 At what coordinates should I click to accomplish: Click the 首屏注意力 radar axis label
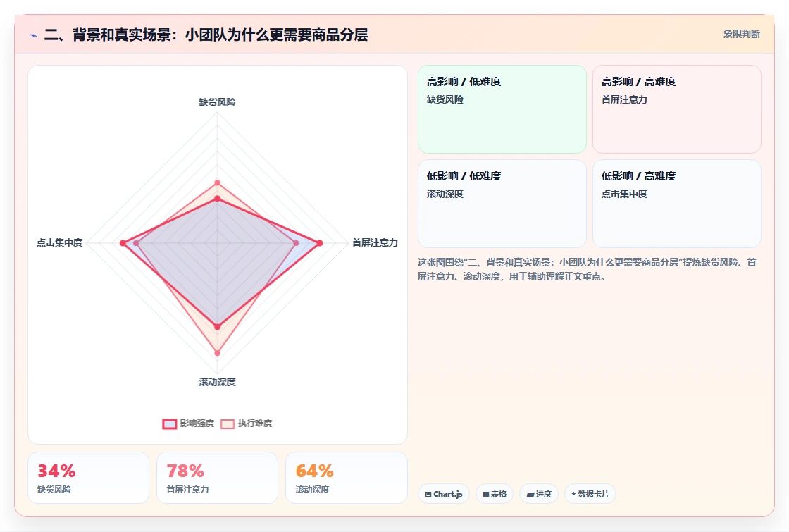coord(375,242)
